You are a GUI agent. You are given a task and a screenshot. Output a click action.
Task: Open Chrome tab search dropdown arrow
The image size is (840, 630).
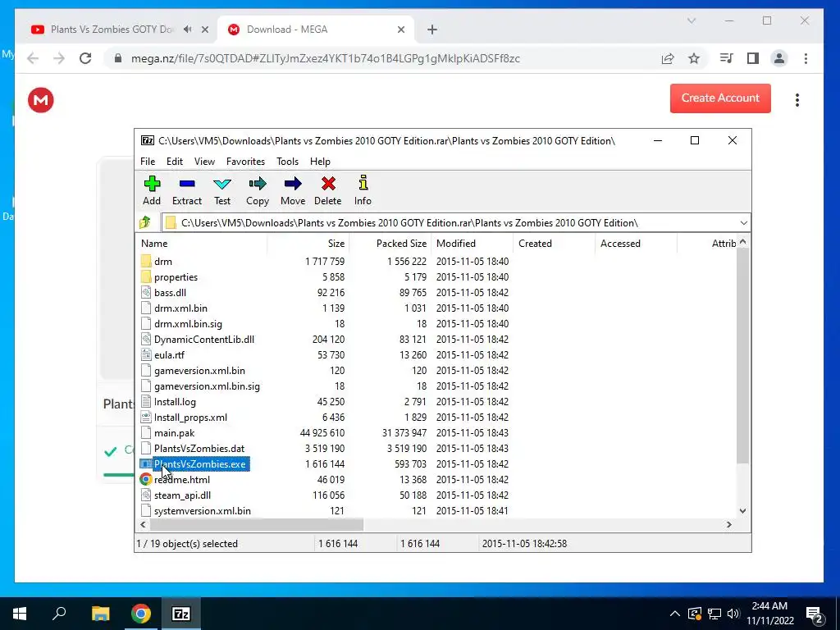point(692,21)
